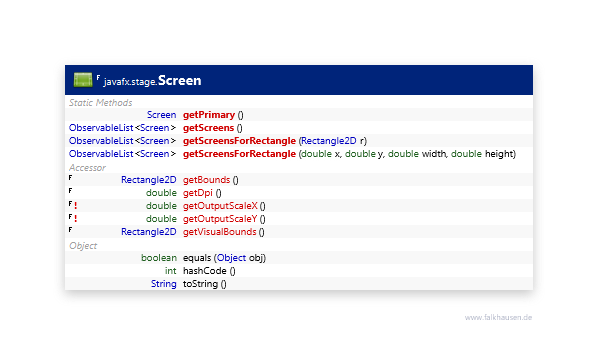Viewport: 589px width, 363px height.
Task: Click the final marker F beside getDpi
Action: tap(70, 191)
